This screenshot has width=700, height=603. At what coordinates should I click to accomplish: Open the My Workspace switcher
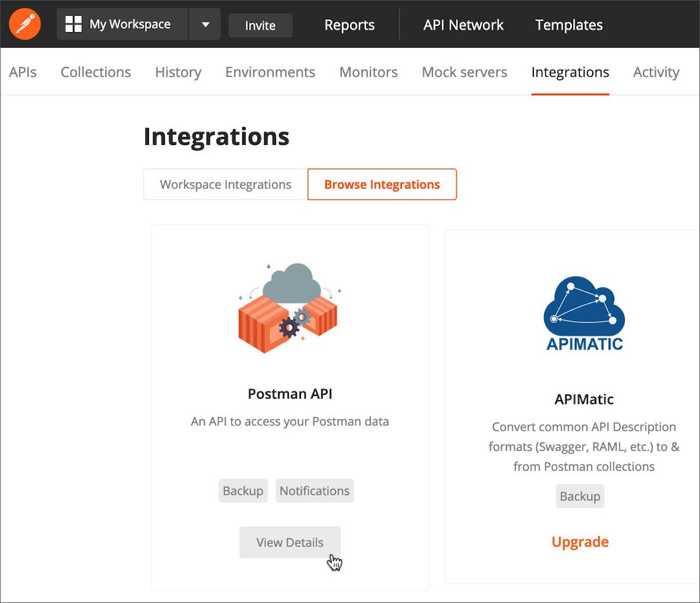pyautogui.click(x=122, y=24)
